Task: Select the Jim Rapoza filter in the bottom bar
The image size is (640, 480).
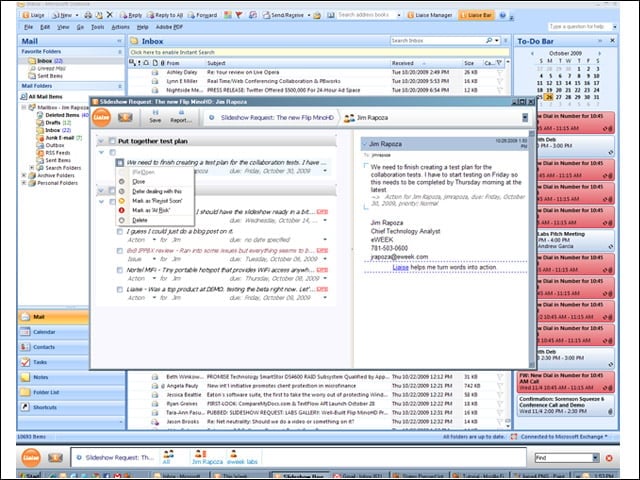Action: coord(207,457)
